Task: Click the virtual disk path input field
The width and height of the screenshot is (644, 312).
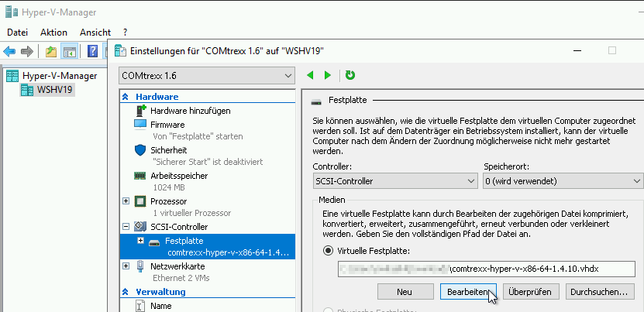Action: [x=487, y=269]
